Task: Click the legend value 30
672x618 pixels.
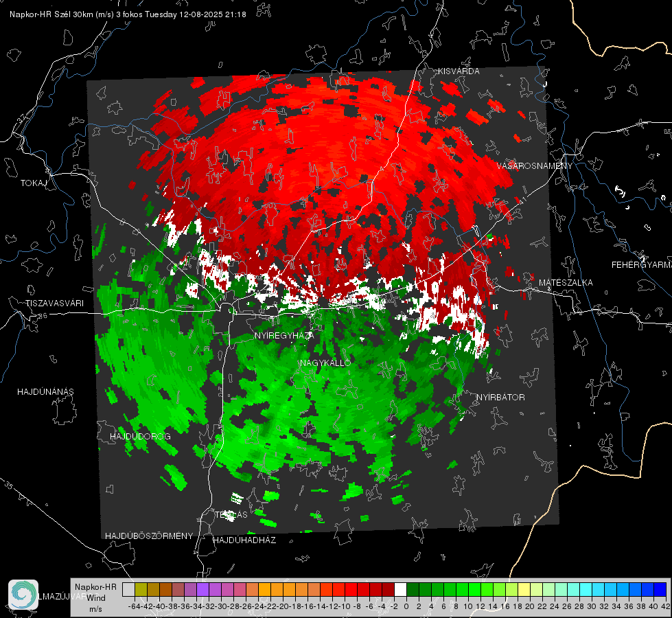Action: 592,606
